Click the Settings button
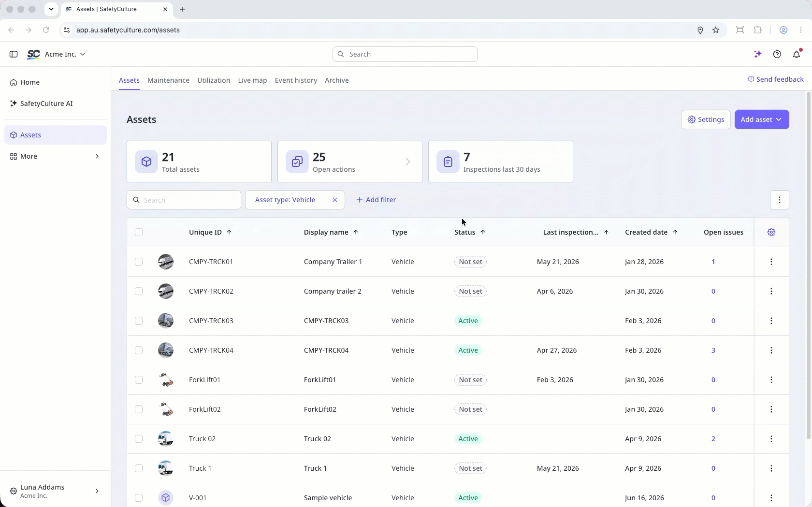 pyautogui.click(x=706, y=119)
